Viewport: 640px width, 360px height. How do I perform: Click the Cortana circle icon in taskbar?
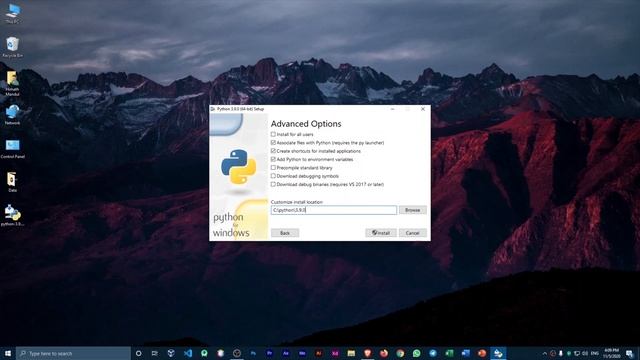pos(138,353)
